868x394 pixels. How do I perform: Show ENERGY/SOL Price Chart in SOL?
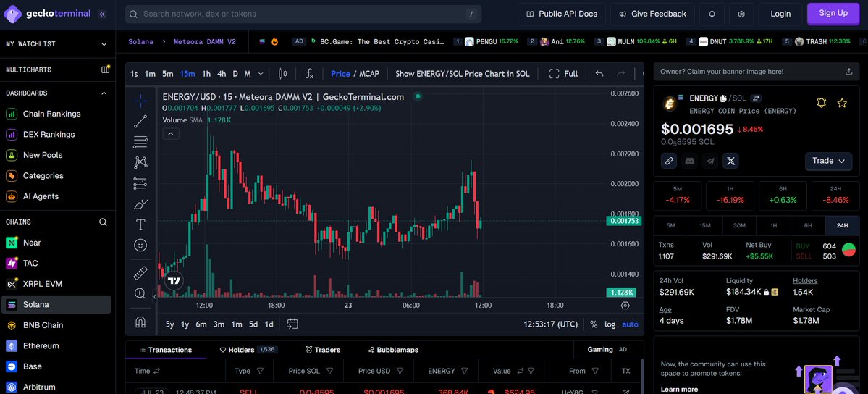tap(462, 74)
